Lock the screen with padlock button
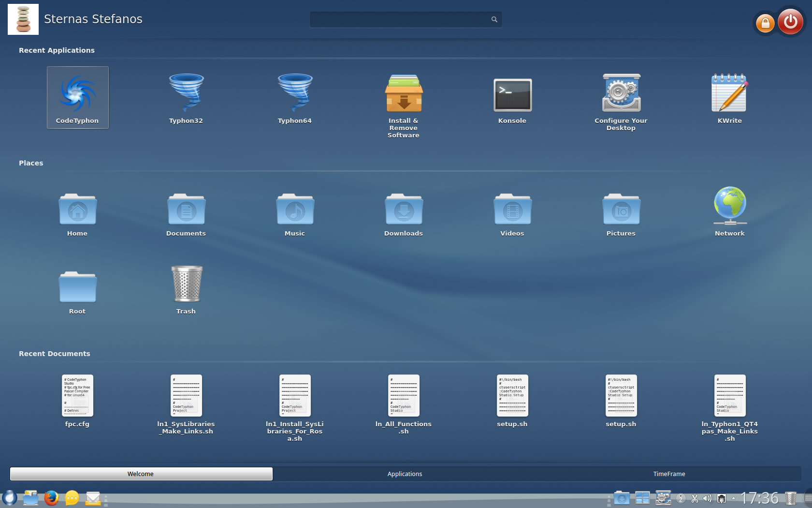Viewport: 812px width, 508px height. (x=765, y=23)
